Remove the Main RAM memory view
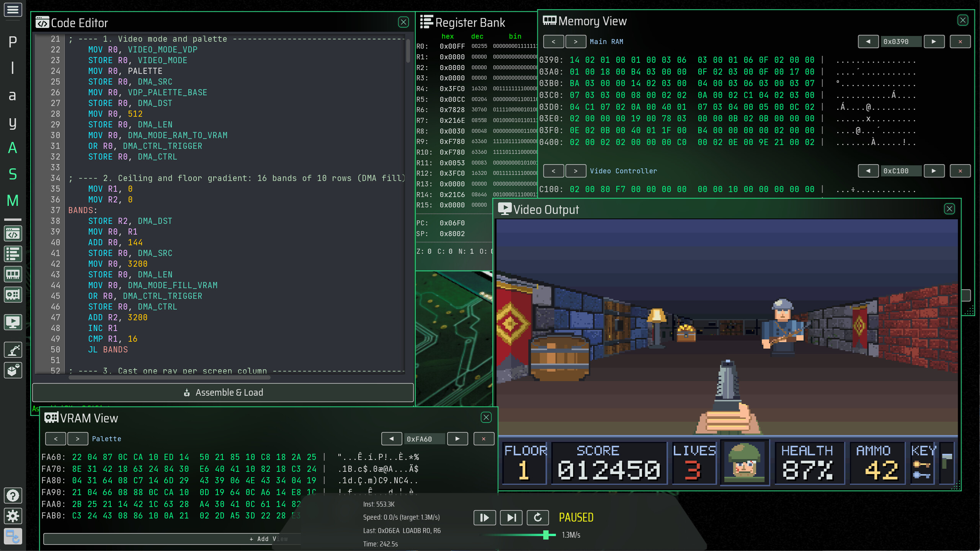Viewport: 980px width, 551px height. [960, 41]
